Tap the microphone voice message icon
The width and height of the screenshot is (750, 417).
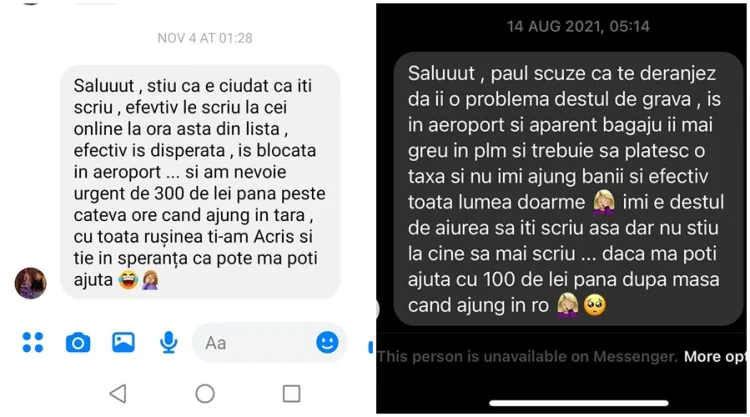[x=168, y=342]
